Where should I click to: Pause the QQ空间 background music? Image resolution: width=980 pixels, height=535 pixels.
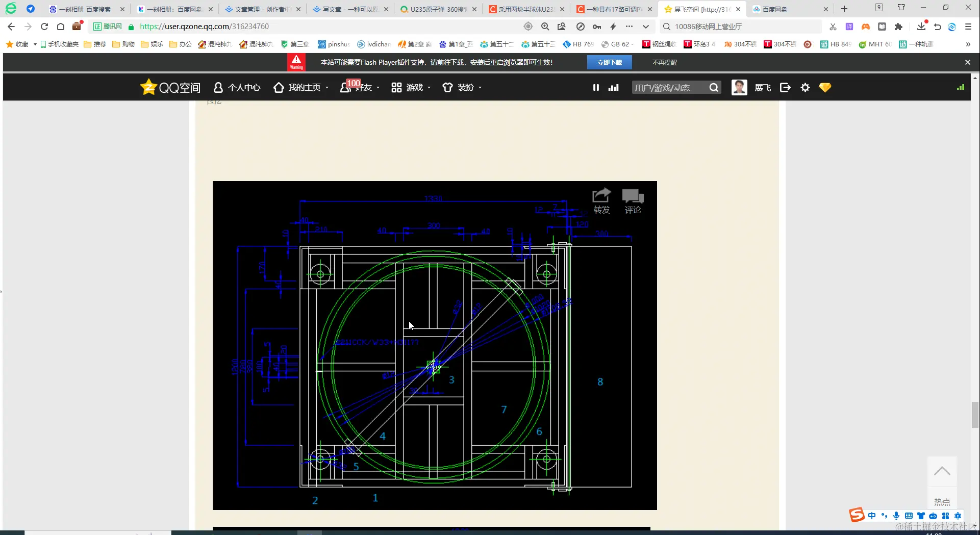tap(596, 88)
